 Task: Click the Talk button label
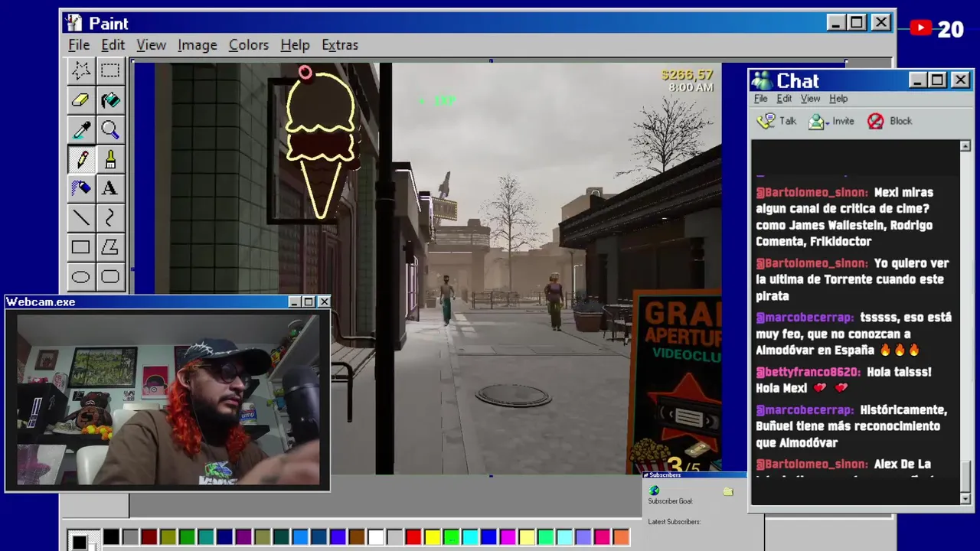click(x=788, y=121)
